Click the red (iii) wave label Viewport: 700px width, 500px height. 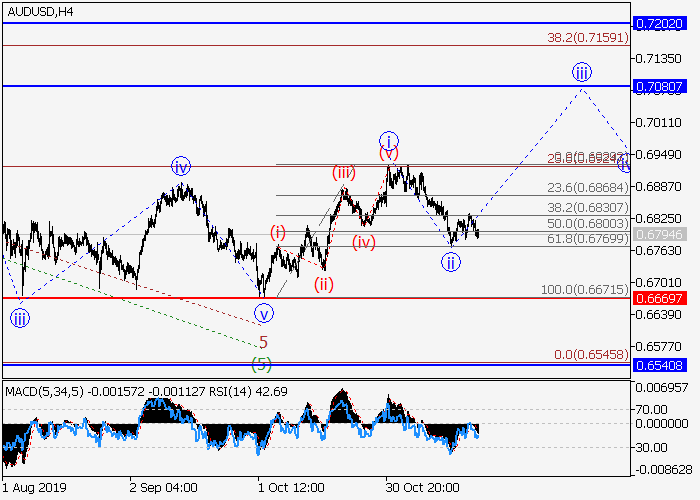(x=344, y=173)
